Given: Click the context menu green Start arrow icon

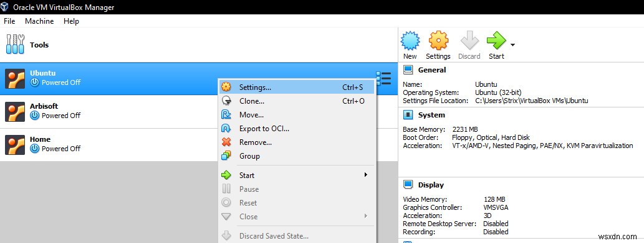Looking at the screenshot, I should [226, 176].
